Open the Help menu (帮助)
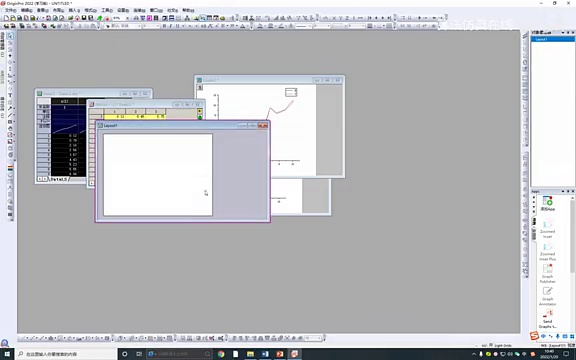576x360 pixels. pyautogui.click(x=188, y=10)
